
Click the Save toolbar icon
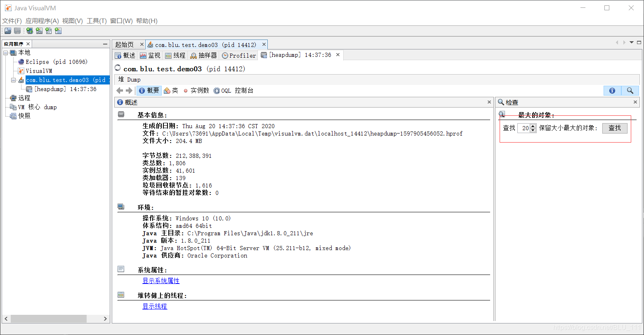(17, 31)
